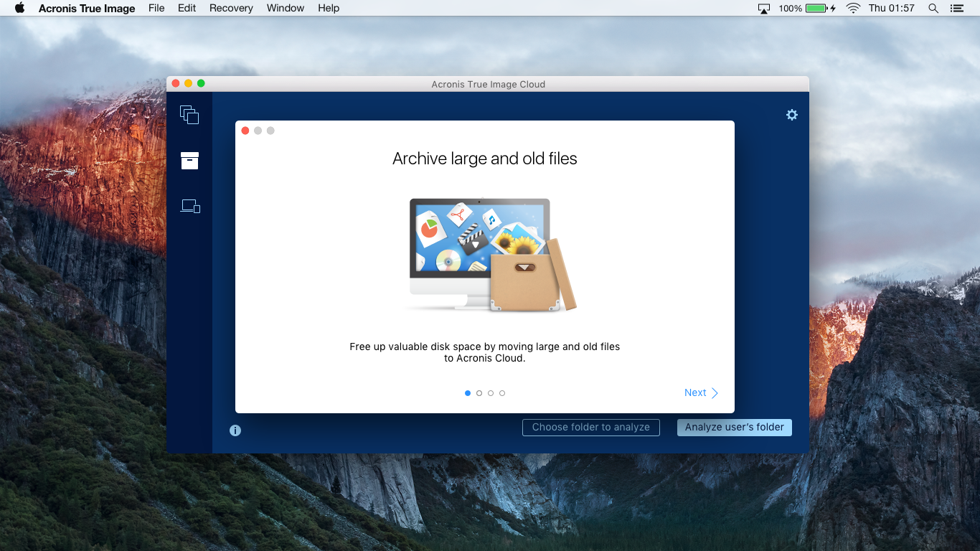The image size is (980, 551).
Task: Check the battery status icon
Action: (821, 9)
